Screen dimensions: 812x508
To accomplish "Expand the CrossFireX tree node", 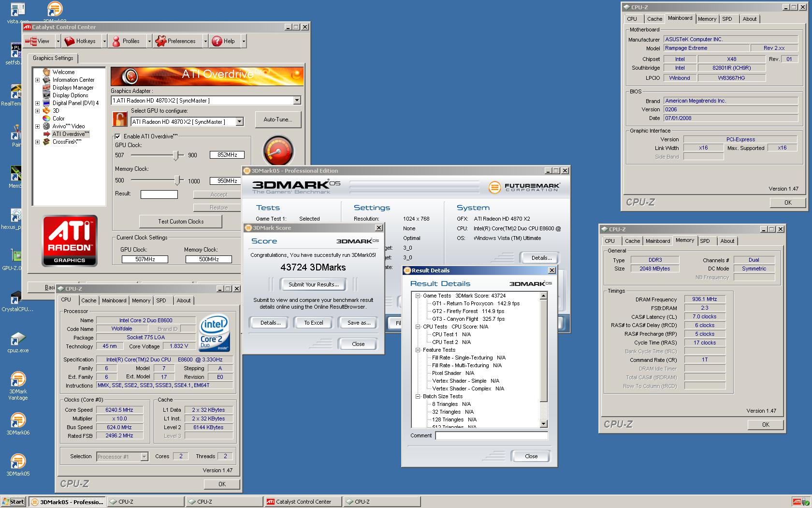I will (x=37, y=142).
